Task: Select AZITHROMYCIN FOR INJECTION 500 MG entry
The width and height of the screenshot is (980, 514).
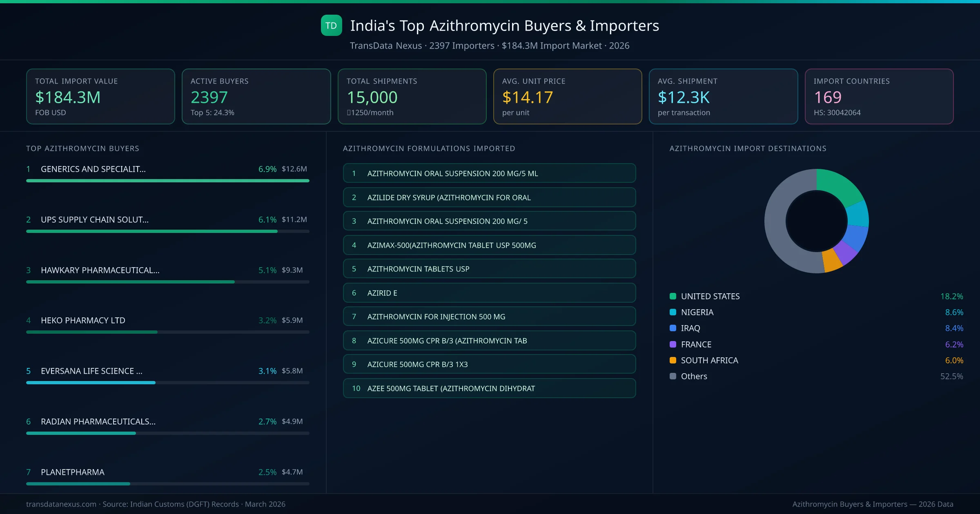Action: point(489,316)
